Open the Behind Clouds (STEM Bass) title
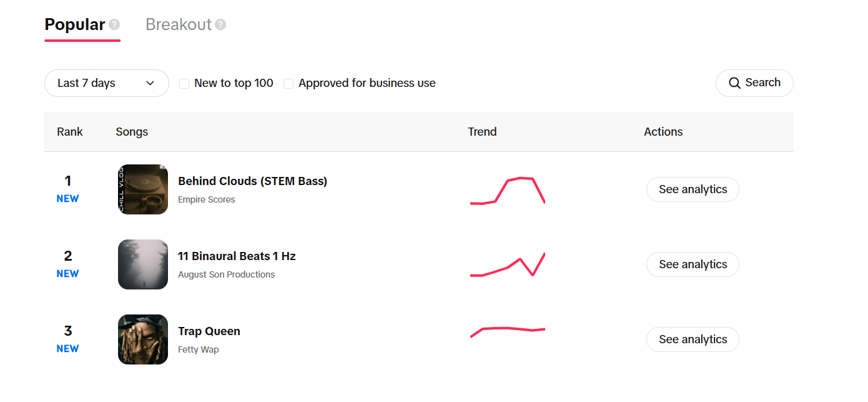This screenshot has height=402, width=868. (x=252, y=181)
